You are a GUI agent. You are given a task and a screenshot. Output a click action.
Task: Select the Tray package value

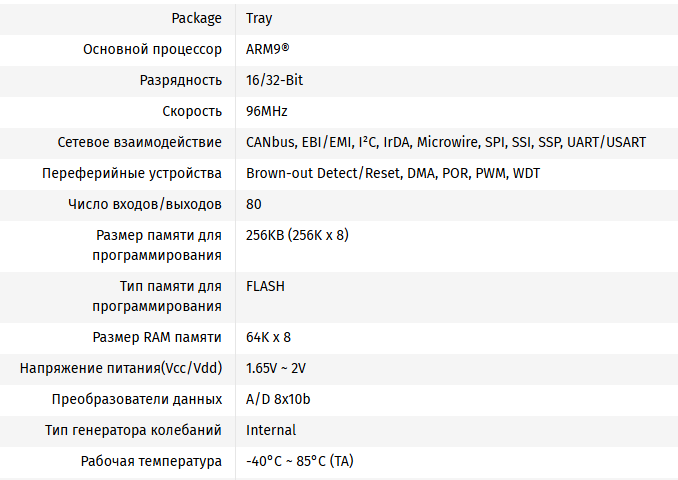[x=259, y=19]
